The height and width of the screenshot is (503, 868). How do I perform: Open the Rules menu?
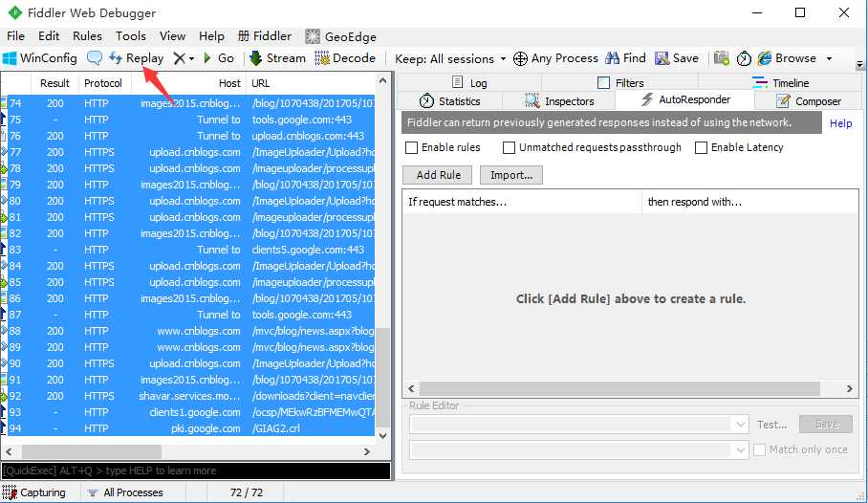87,36
